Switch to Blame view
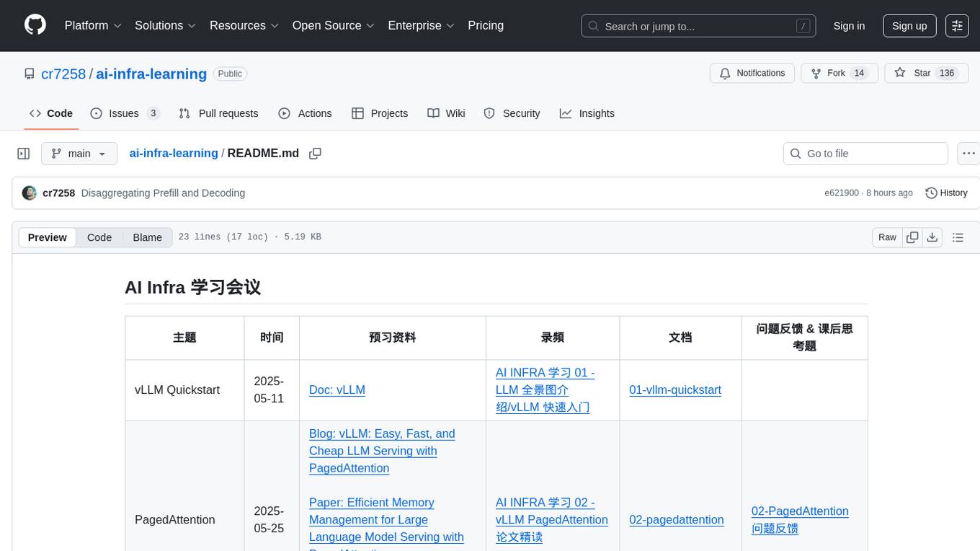Screen dimensions: 980x551 pyautogui.click(x=147, y=237)
